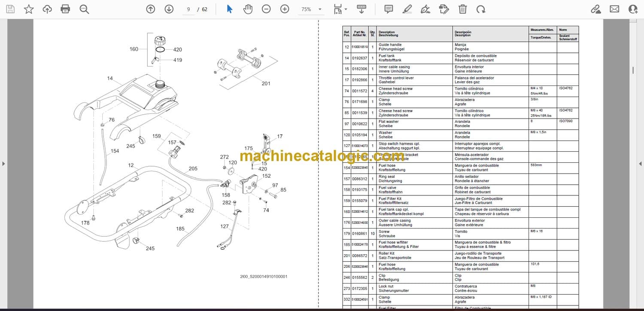This screenshot has height=311, width=644.
Task: Go to the next page
Action: coord(169,9)
